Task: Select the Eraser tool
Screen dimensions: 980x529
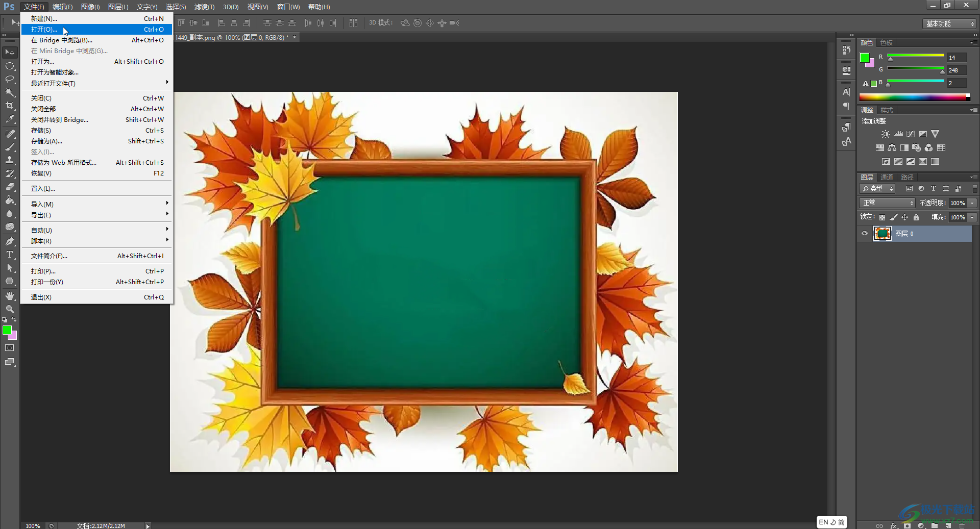Action: [x=10, y=187]
